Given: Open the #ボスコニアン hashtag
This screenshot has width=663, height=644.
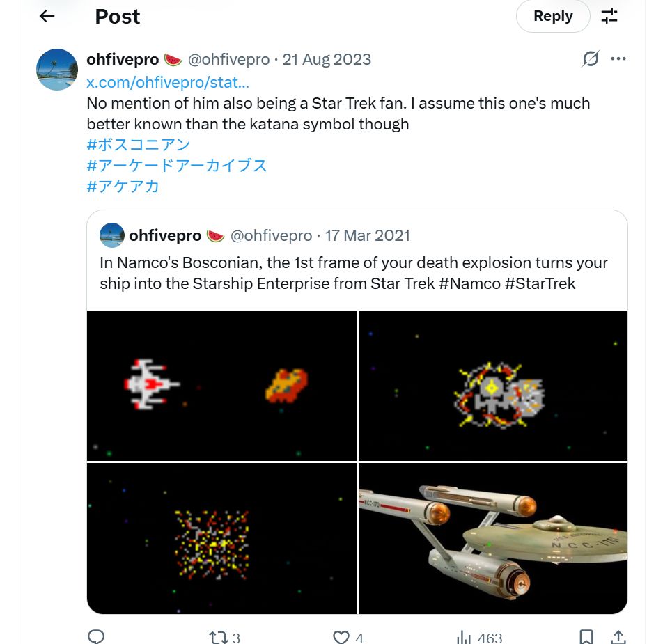Looking at the screenshot, I should [x=139, y=145].
